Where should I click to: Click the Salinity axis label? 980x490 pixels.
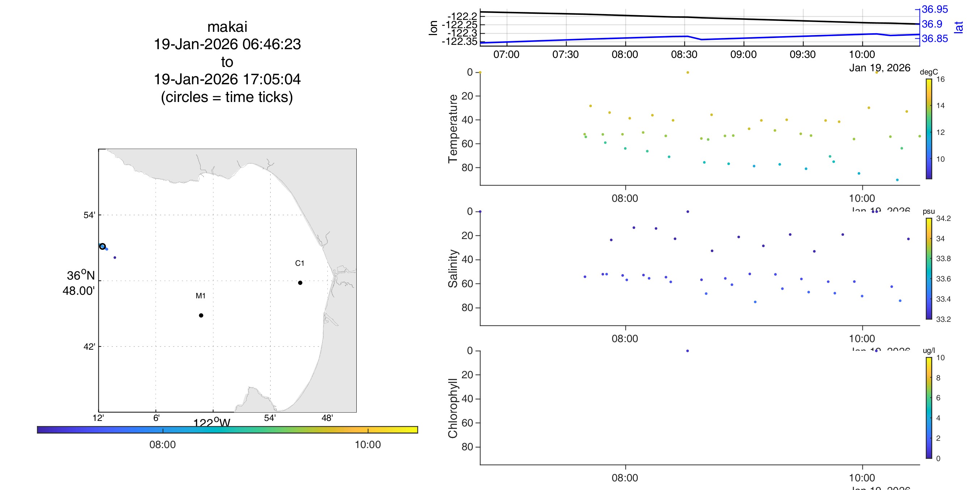453,269
